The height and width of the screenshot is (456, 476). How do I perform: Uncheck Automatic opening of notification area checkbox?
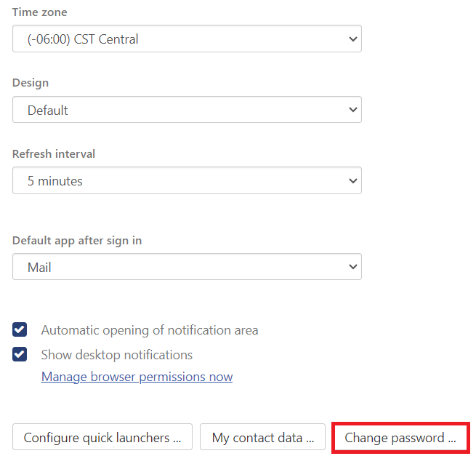click(x=20, y=329)
